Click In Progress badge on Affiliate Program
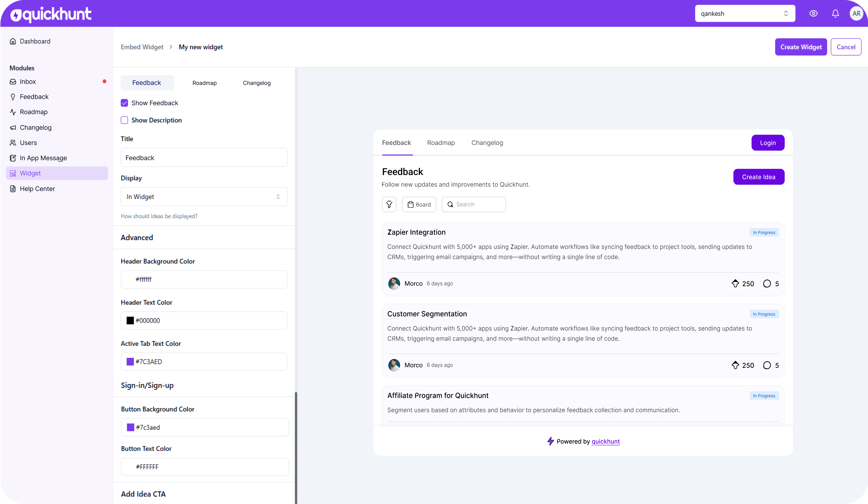 pyautogui.click(x=764, y=396)
